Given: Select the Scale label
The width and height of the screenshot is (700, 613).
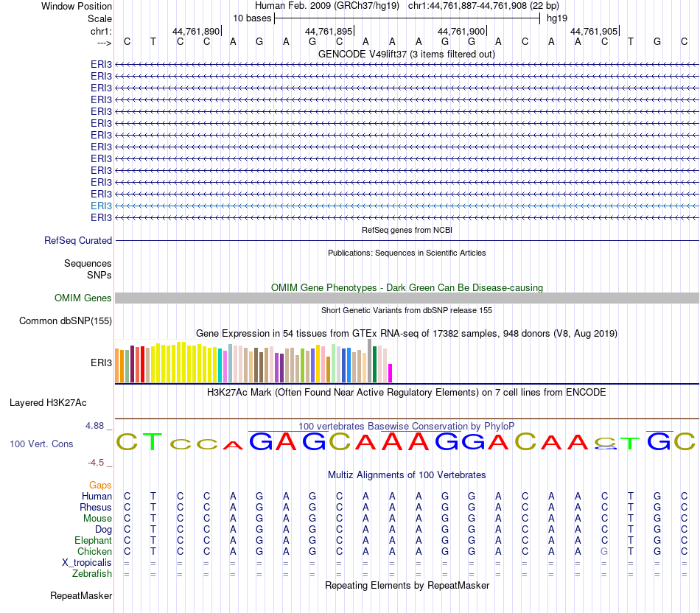Looking at the screenshot, I should click(99, 18).
